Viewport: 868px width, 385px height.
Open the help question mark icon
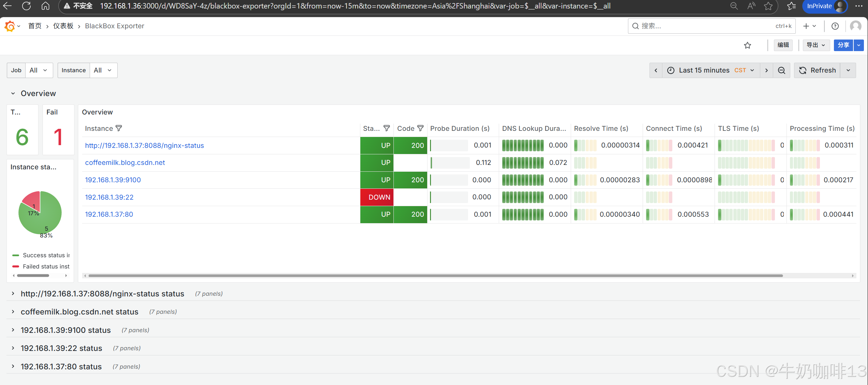click(x=835, y=26)
